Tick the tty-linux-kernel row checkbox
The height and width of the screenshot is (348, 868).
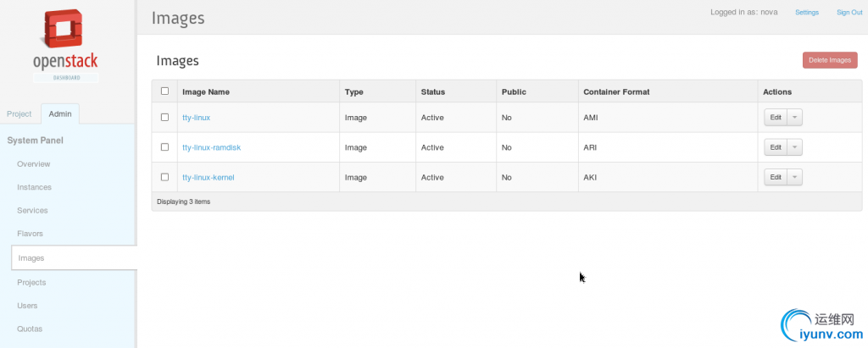pyautogui.click(x=164, y=176)
